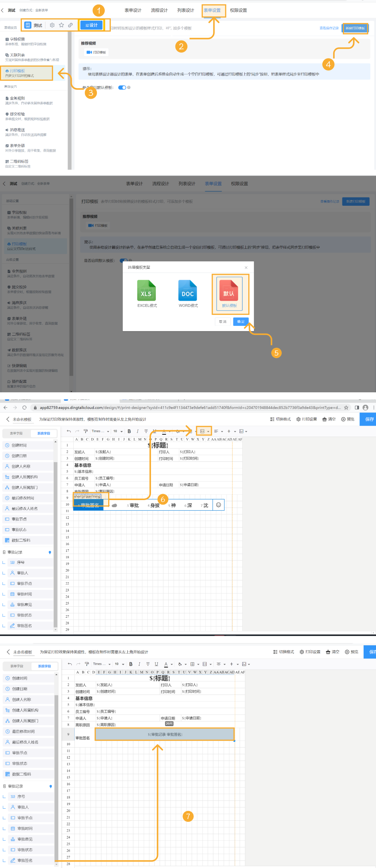Click the highlighted 新建打印模板 button
This screenshot has height=868, width=376.
(355, 28)
